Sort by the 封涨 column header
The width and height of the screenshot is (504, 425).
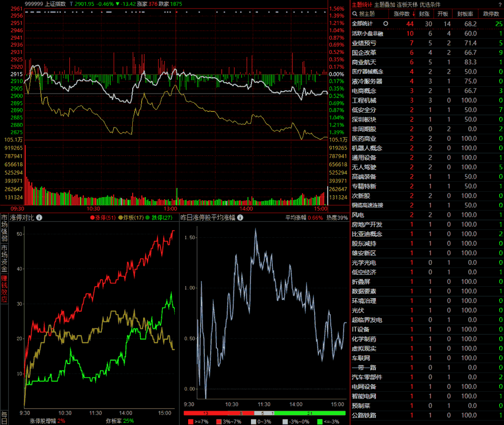pyautogui.click(x=424, y=14)
